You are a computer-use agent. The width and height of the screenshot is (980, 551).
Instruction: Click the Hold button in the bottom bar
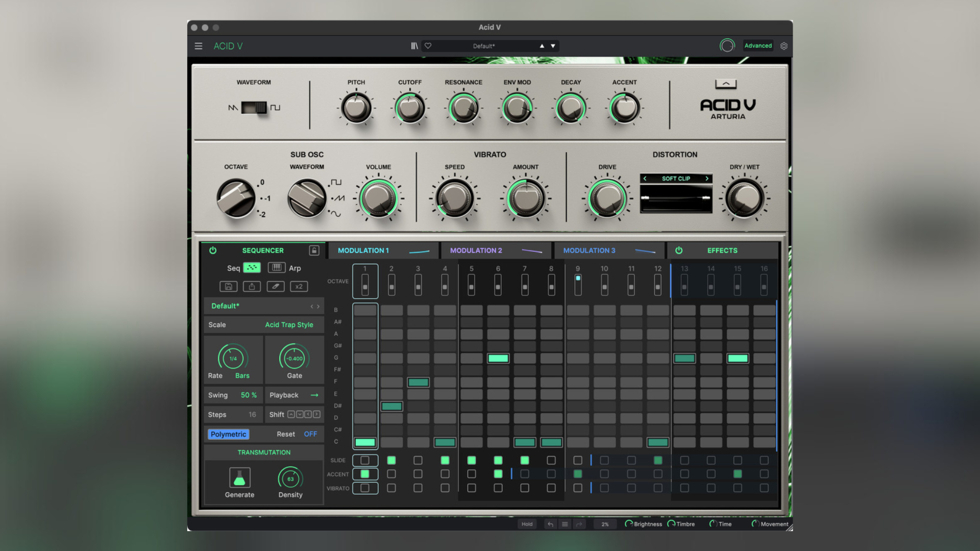(x=527, y=524)
